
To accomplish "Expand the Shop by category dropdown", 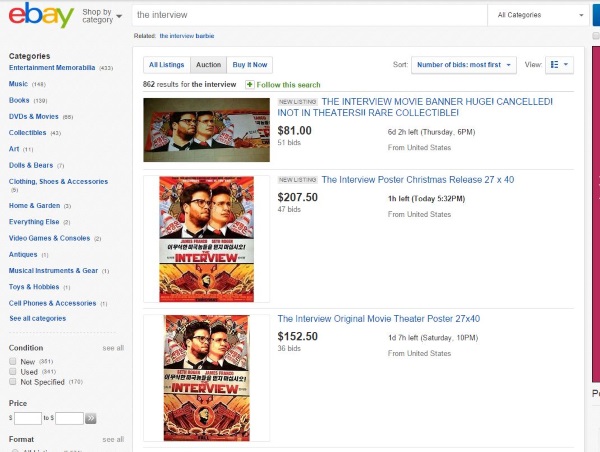I will pos(103,16).
